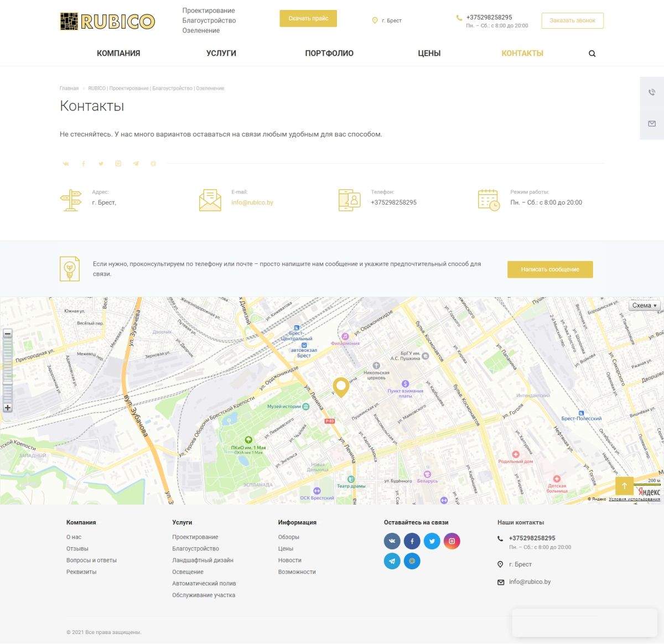Click the Скачать прайс button
This screenshot has width=664, height=644.
[x=308, y=18]
